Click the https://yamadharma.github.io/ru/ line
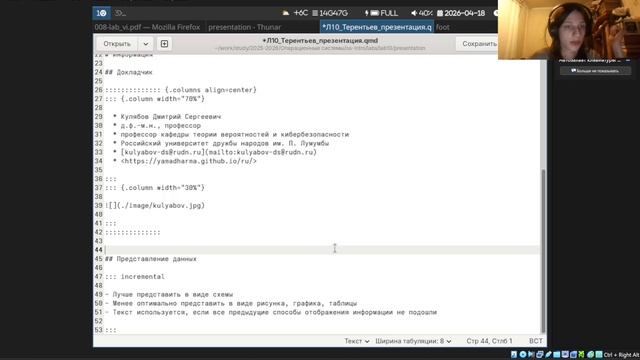This screenshot has height=360, width=640. (184, 161)
